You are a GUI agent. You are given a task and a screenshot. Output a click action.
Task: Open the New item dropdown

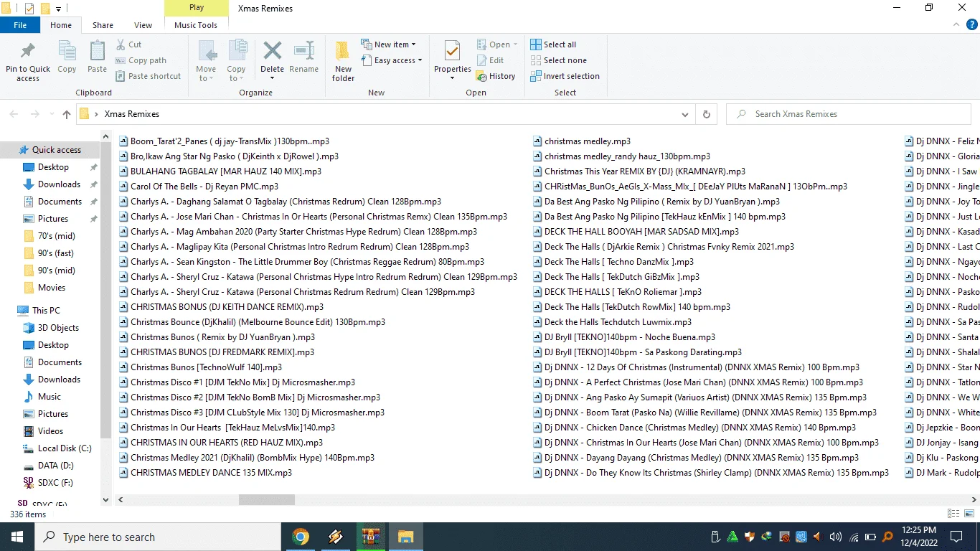(x=388, y=44)
